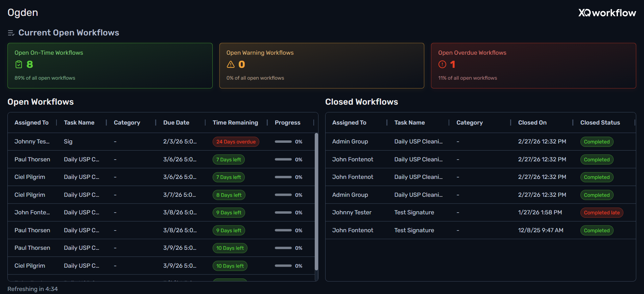Viewport: 644px width, 294px height.
Task: Sort closed workflows by Closed On header
Action: (532, 123)
